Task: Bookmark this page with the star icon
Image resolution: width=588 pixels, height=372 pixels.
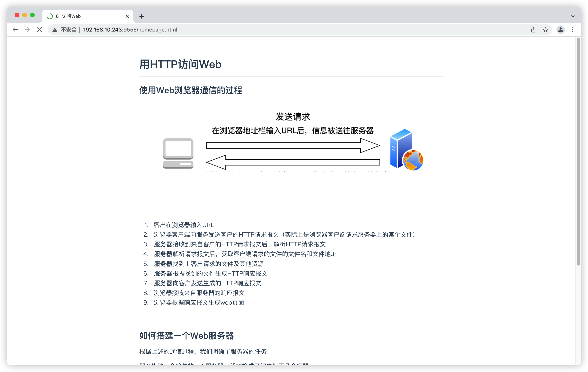Action: coord(545,30)
